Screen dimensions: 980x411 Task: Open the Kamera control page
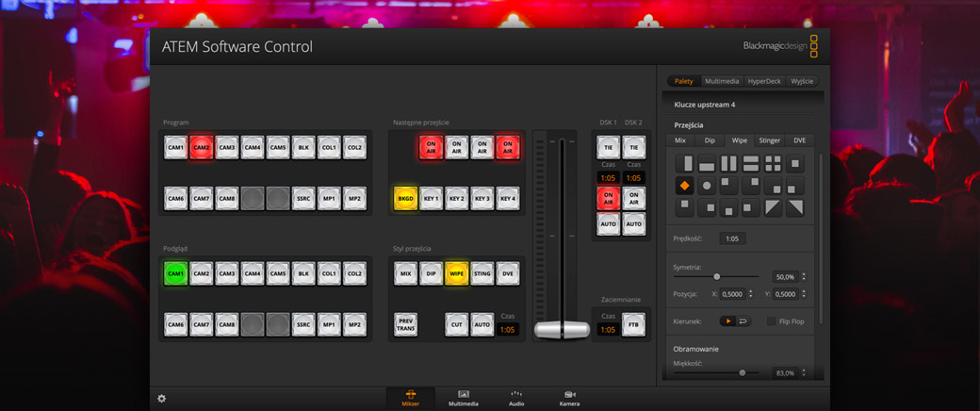click(x=569, y=397)
